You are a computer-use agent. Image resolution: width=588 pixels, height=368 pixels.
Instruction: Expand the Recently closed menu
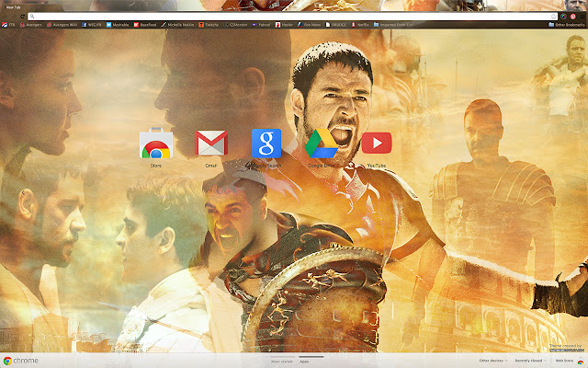530,361
